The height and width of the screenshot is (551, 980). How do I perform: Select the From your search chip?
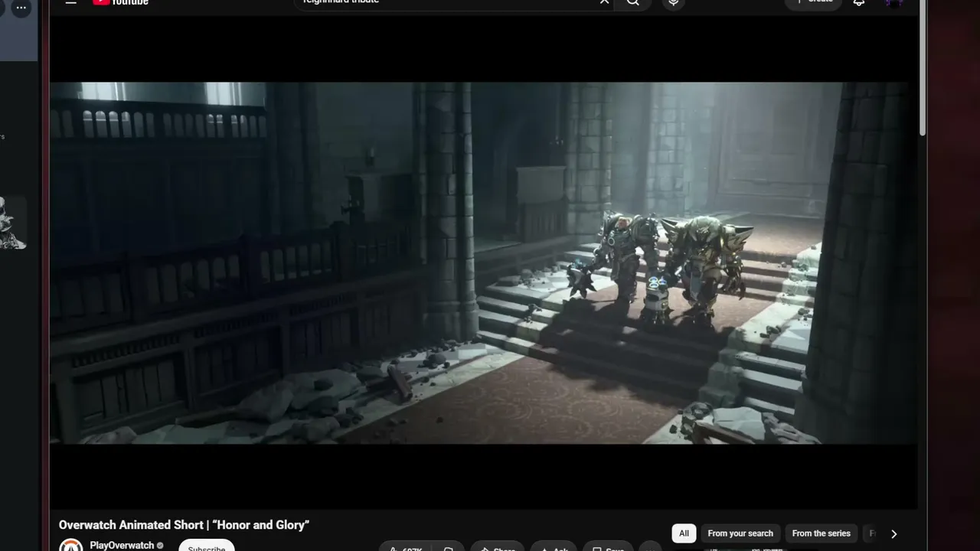click(x=740, y=533)
